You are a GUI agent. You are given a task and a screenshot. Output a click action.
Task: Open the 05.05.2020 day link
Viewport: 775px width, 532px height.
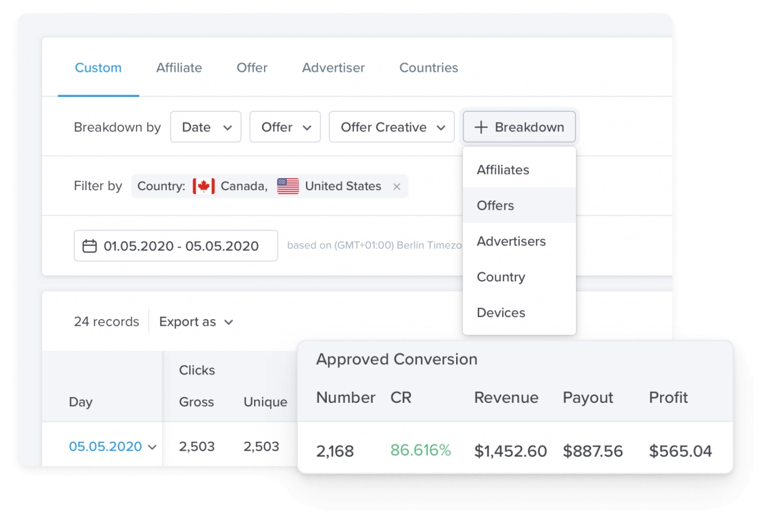point(105,447)
